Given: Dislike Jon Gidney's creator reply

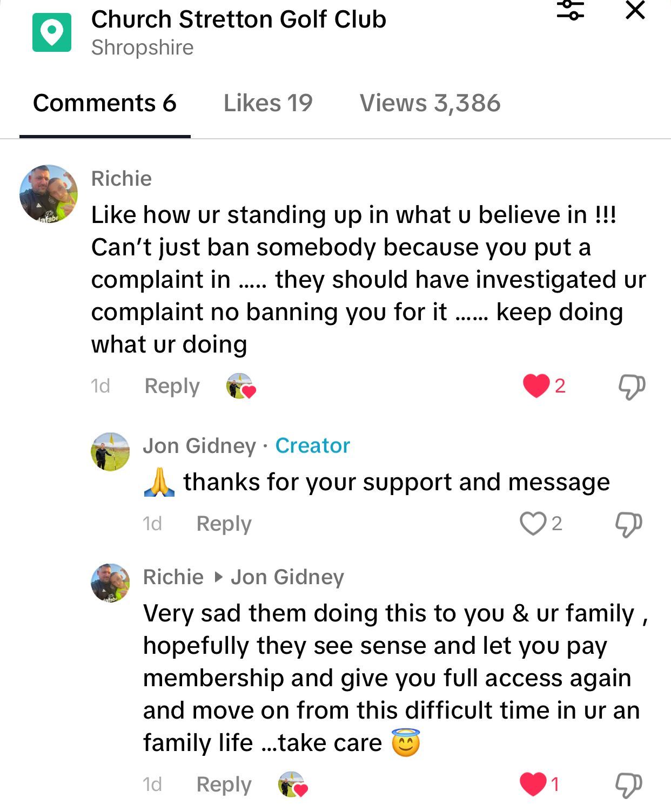Looking at the screenshot, I should pyautogui.click(x=629, y=524).
